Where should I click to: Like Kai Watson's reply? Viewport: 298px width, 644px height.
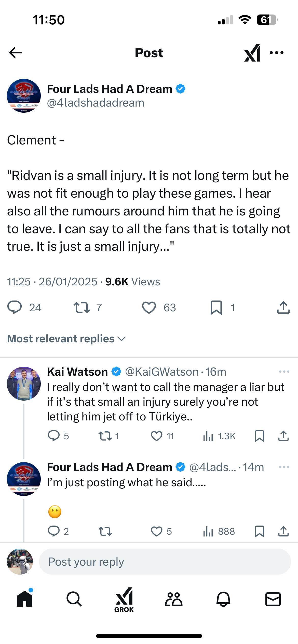click(157, 436)
